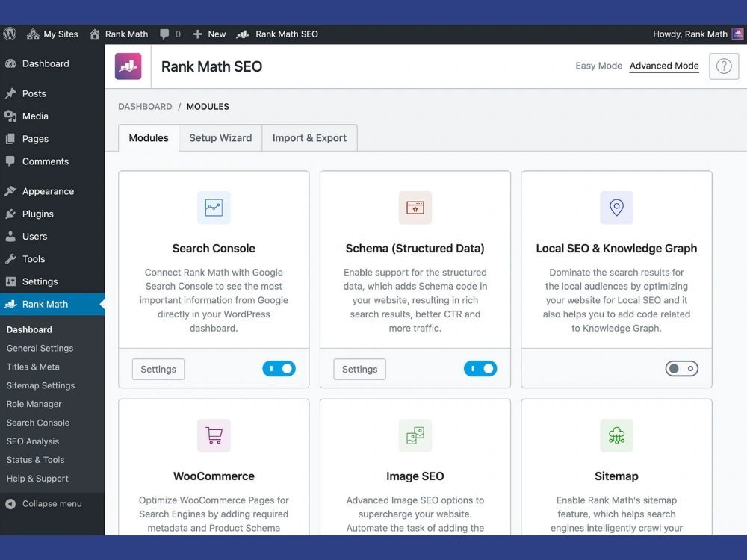Click the Image SEO module title
Viewport: 747px width, 560px height.
pyautogui.click(x=415, y=476)
